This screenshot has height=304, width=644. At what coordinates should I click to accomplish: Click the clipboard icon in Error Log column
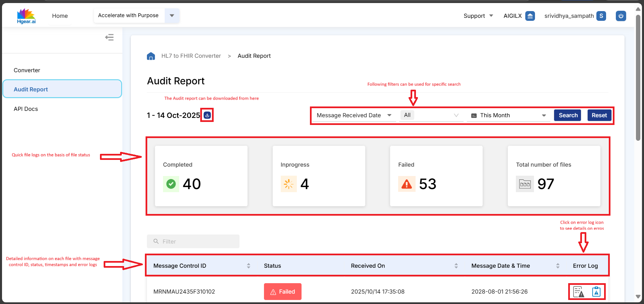596,292
